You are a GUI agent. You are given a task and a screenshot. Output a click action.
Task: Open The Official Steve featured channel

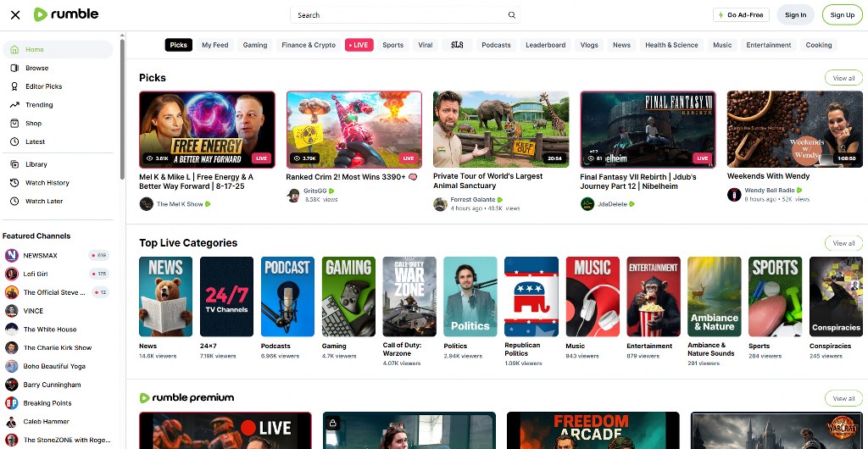pyautogui.click(x=57, y=292)
